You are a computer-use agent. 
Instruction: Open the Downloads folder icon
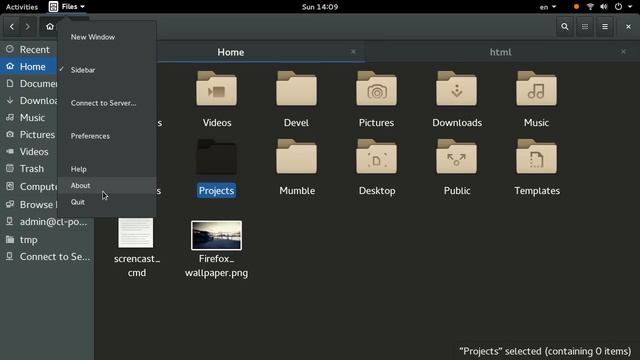click(x=456, y=89)
